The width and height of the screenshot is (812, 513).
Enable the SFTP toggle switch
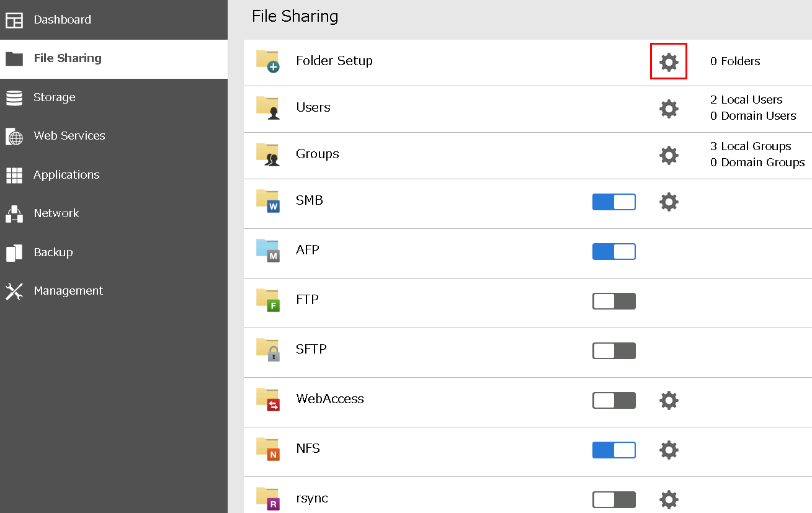(613, 350)
